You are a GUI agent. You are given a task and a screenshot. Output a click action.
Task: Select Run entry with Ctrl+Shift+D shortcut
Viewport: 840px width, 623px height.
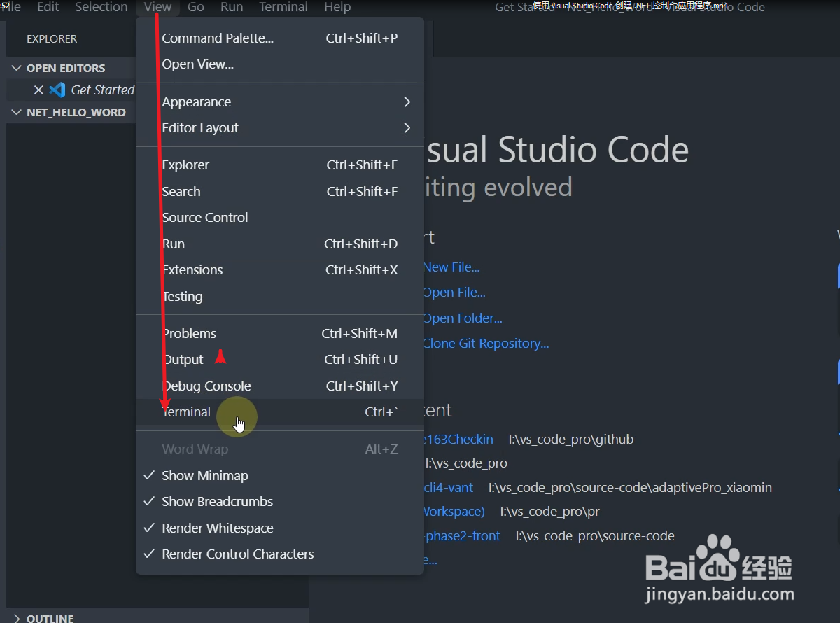pos(280,244)
